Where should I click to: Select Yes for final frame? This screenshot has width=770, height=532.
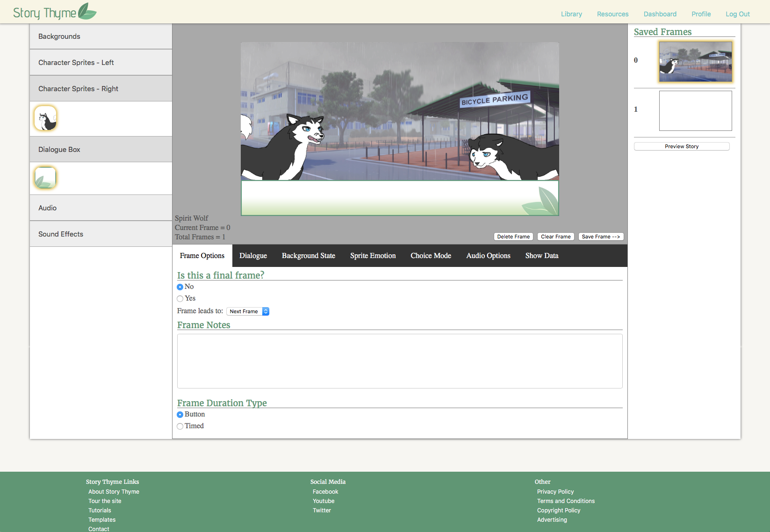point(180,299)
